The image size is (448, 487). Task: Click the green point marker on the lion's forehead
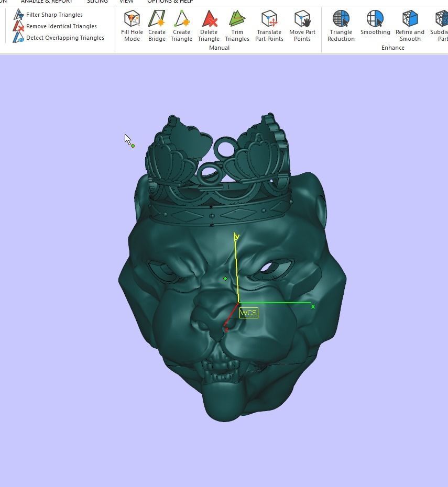click(225, 279)
